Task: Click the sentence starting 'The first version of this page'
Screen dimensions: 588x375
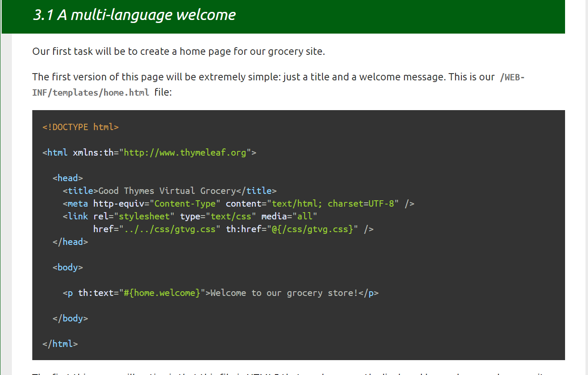Action: [x=278, y=85]
